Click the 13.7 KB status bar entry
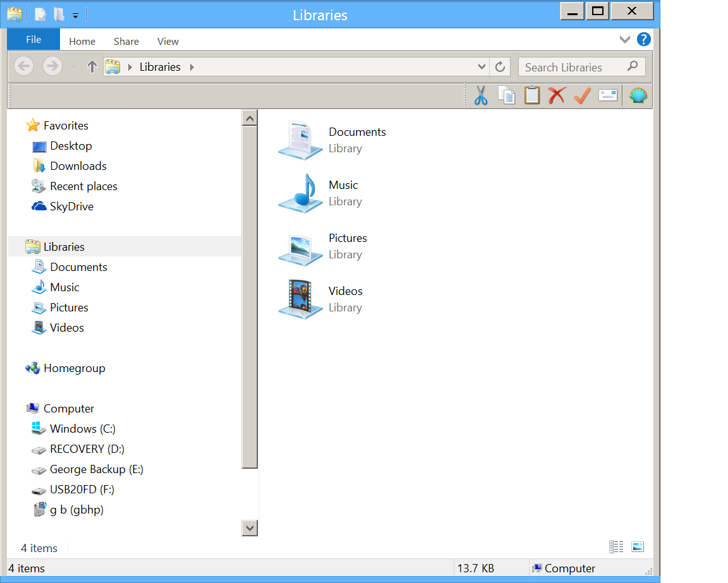Image resolution: width=728 pixels, height=583 pixels. 475,568
